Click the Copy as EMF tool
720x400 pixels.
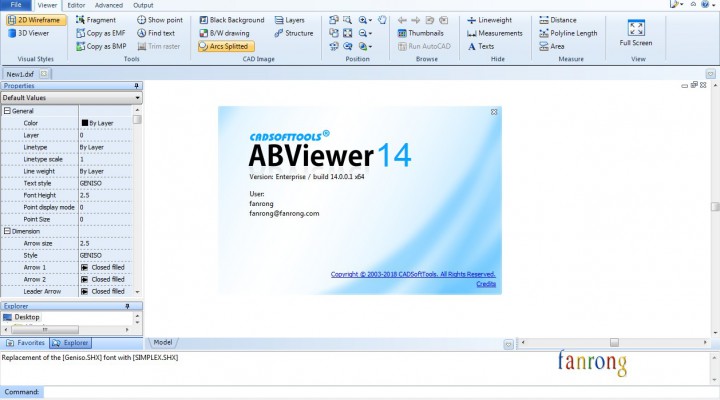[100, 33]
